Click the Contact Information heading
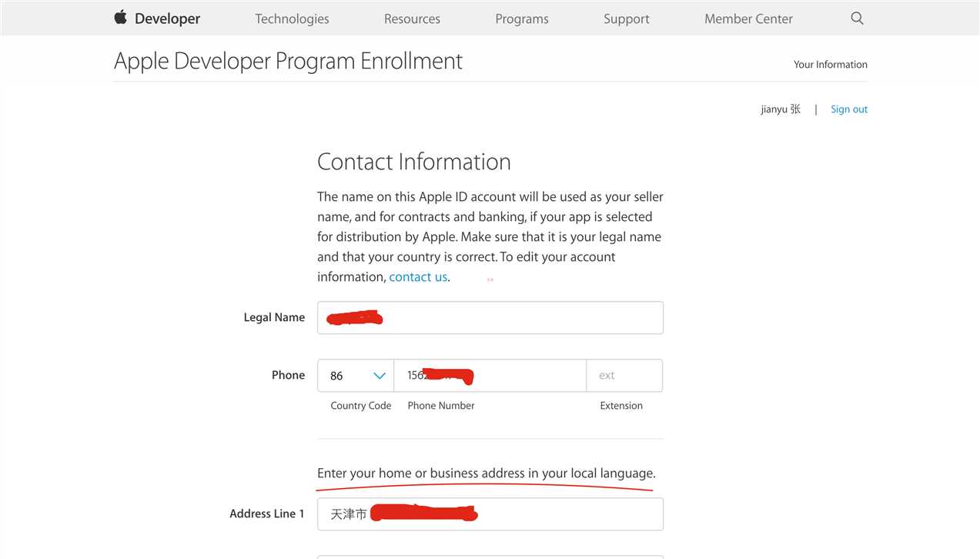 [x=414, y=162]
